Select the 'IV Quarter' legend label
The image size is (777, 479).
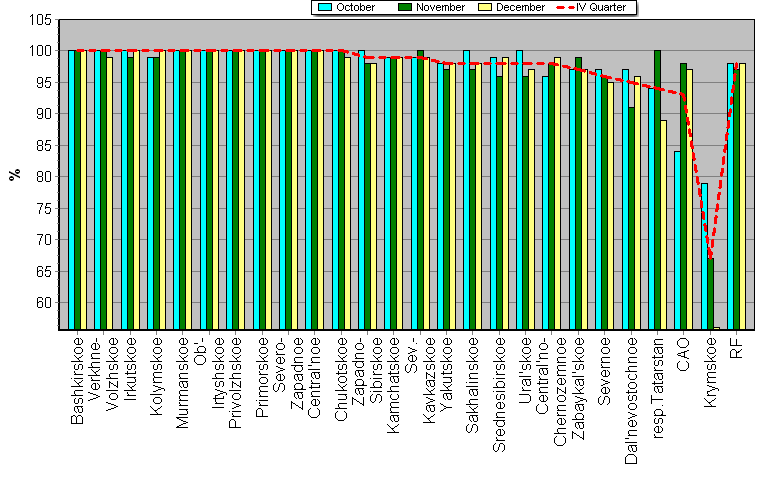[x=601, y=7]
